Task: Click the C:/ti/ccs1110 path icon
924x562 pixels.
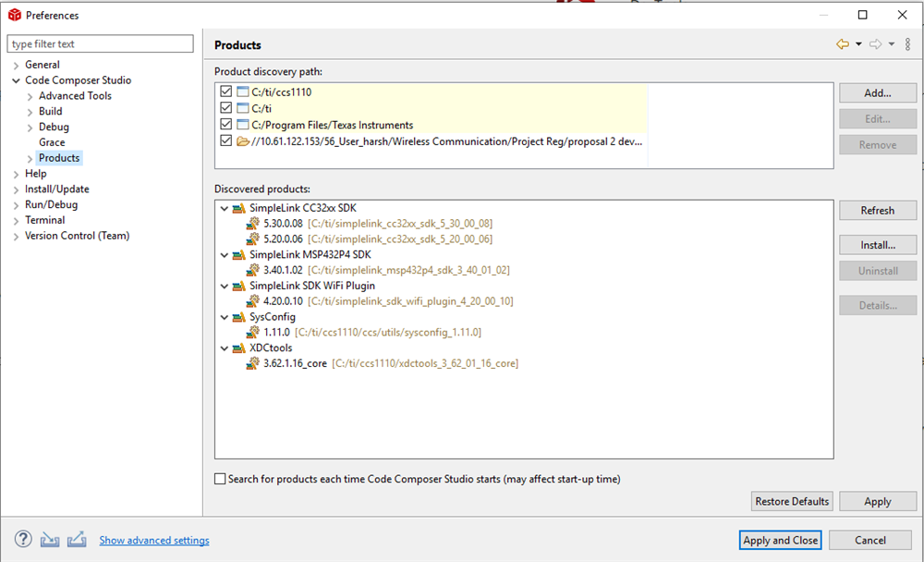Action: (242, 92)
